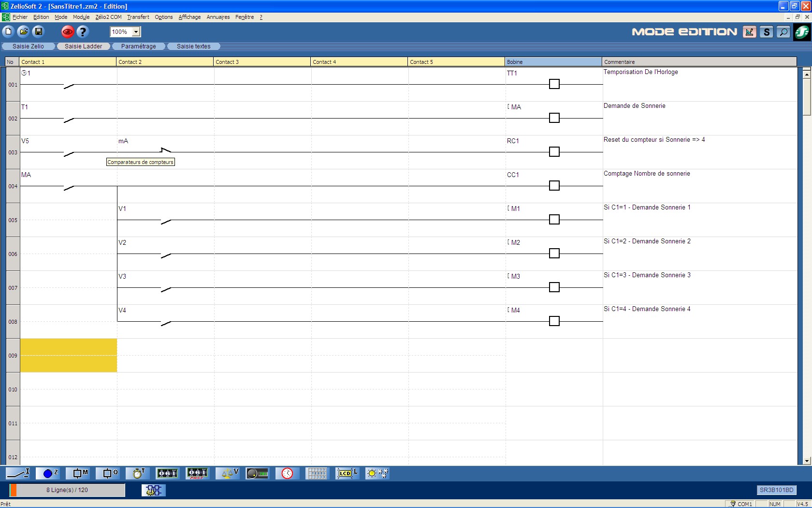Select the TT1 coil on line 001

point(554,84)
